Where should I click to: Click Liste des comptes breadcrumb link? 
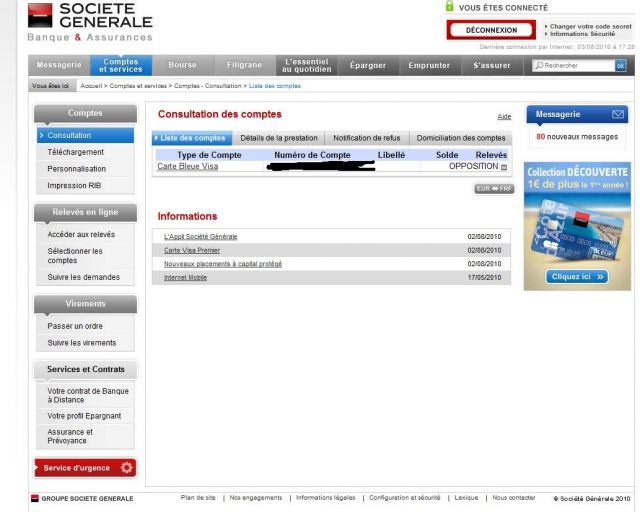(275, 86)
